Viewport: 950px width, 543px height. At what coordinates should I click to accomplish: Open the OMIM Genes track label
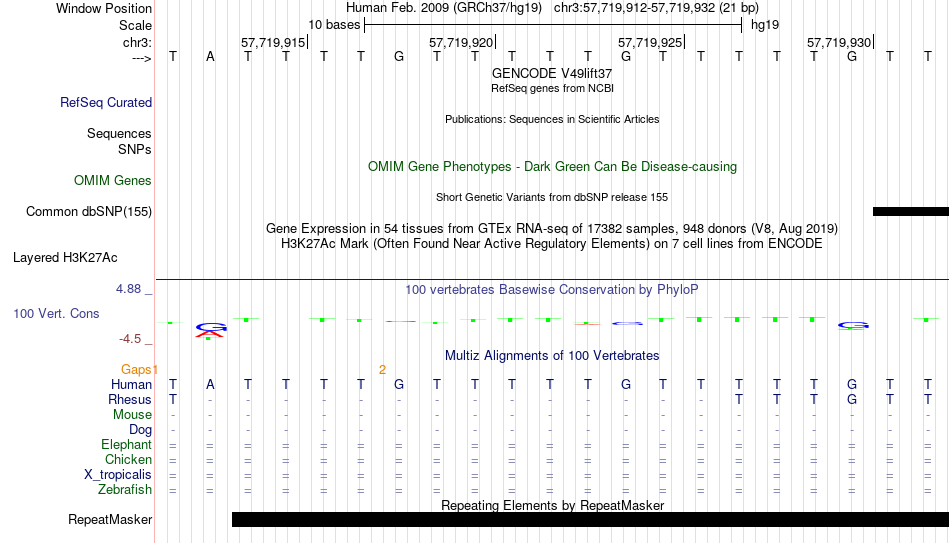tap(113, 181)
